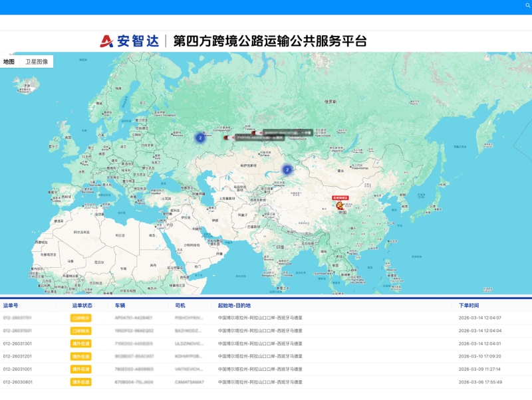Click the upper dark vehicle tooltip on map
The height and width of the screenshot is (400, 532).
pyautogui.click(x=287, y=132)
